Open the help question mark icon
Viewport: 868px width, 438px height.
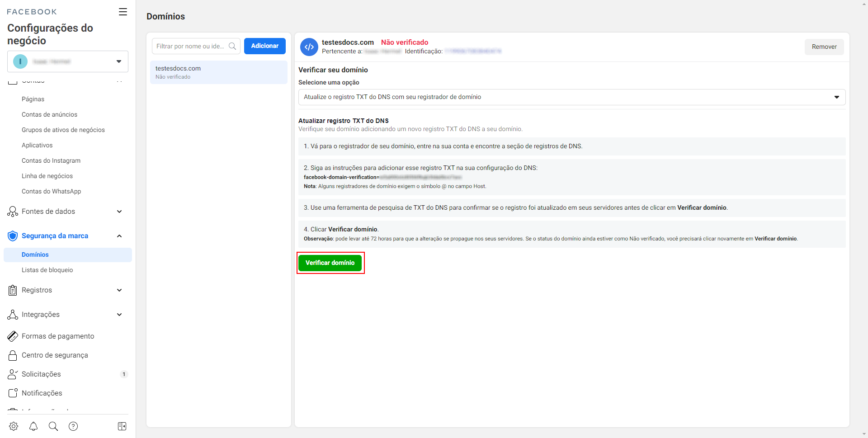73,426
